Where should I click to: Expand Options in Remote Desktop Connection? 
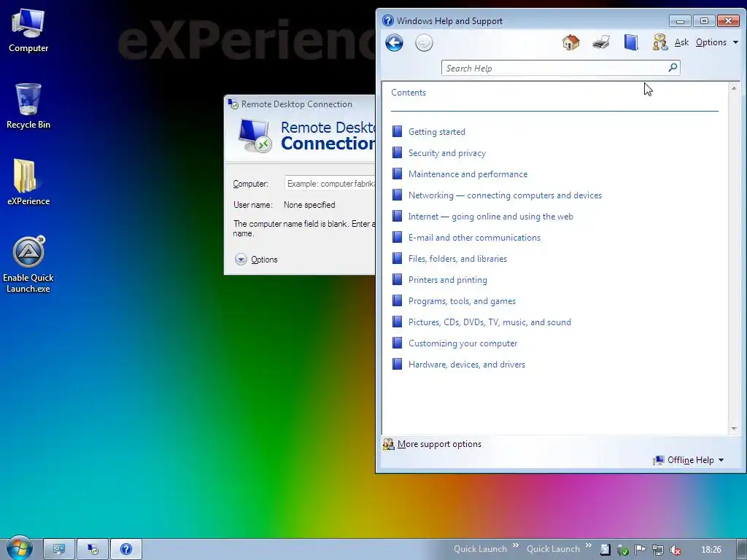(x=256, y=260)
